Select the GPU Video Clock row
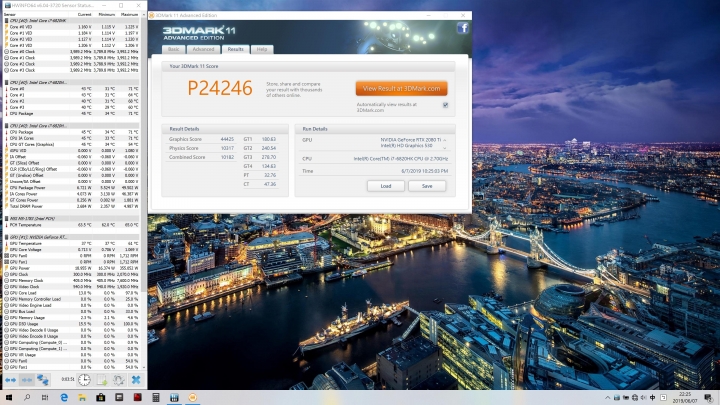 pyautogui.click(x=71, y=287)
